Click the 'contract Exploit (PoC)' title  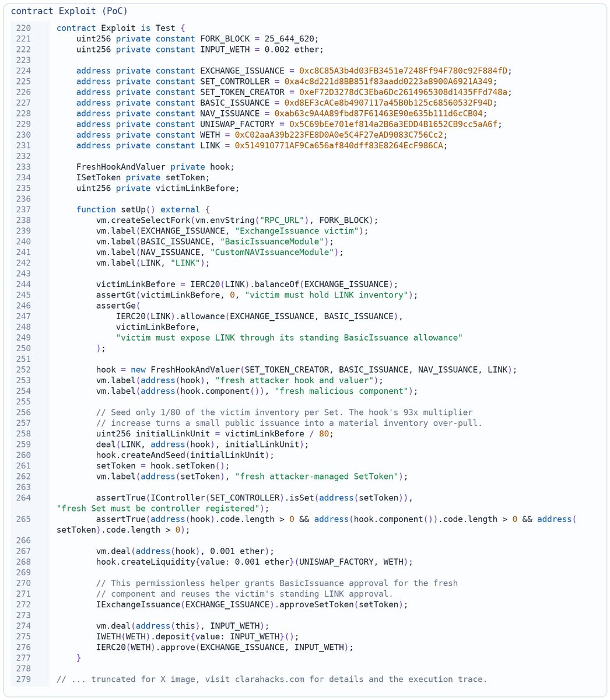click(69, 11)
